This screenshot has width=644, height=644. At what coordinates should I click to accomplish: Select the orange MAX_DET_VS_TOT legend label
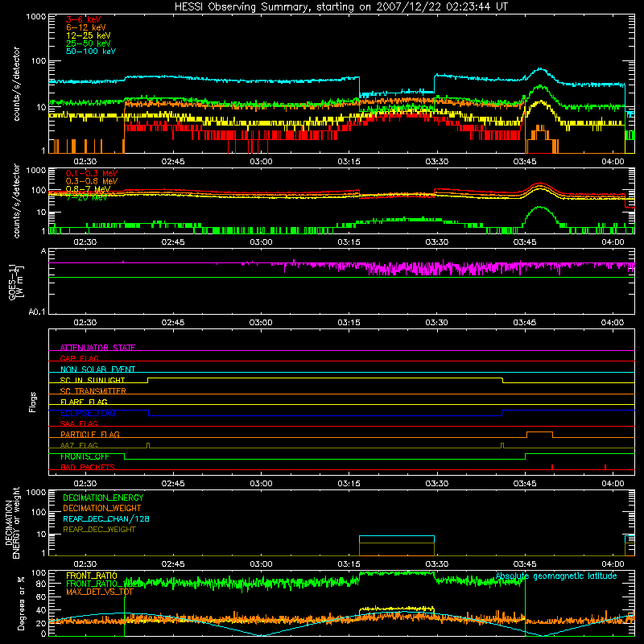point(100,592)
